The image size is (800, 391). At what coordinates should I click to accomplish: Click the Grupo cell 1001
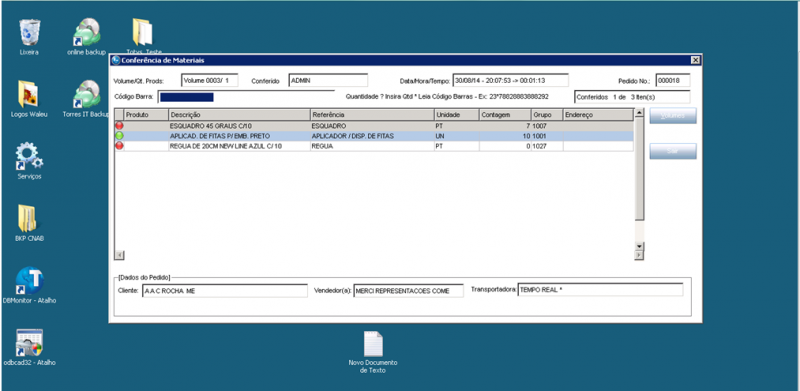[x=547, y=136]
